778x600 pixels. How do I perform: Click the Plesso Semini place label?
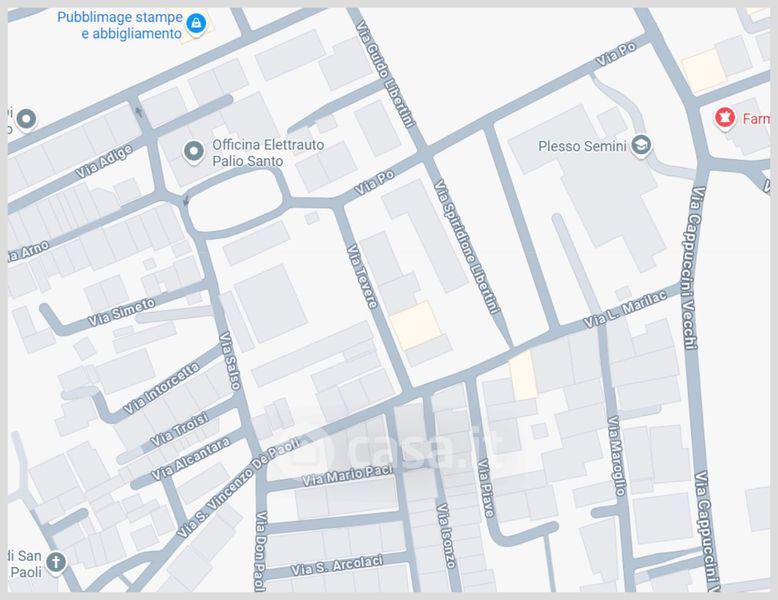coord(582,146)
